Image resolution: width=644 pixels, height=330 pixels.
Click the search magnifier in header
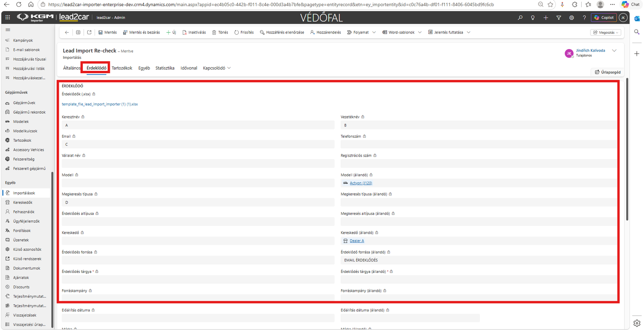click(520, 18)
